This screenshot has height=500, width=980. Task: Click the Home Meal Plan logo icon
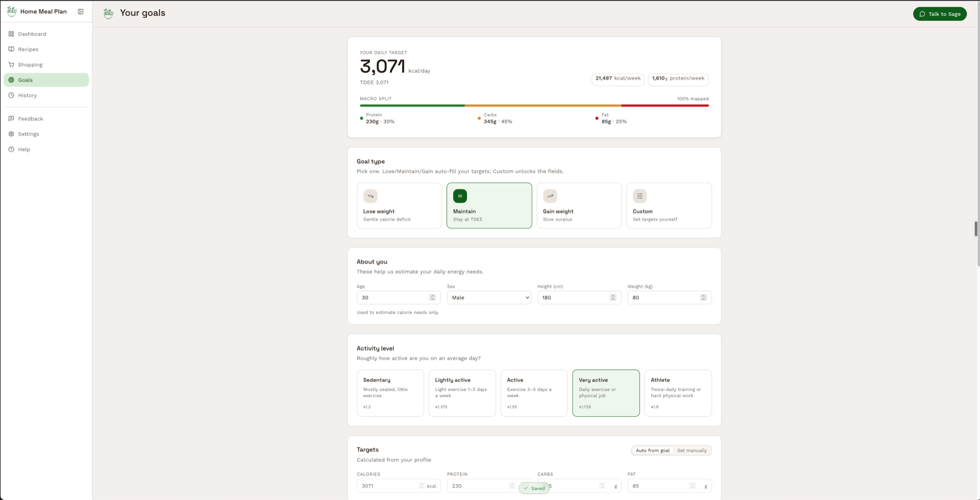[12, 11]
